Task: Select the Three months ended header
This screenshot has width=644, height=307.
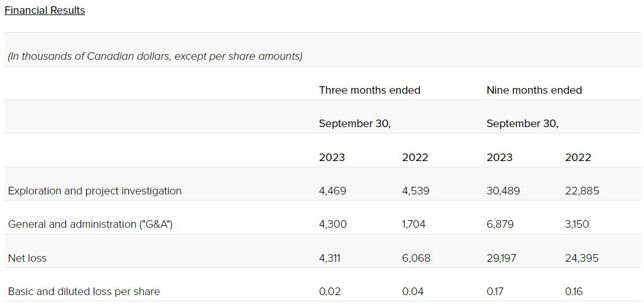Action: [x=370, y=90]
